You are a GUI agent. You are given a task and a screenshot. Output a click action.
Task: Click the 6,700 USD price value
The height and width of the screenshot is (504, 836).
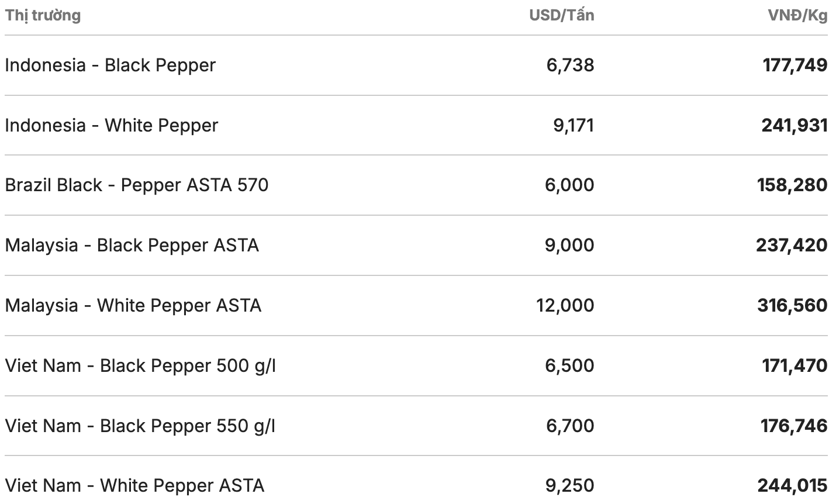570,426
